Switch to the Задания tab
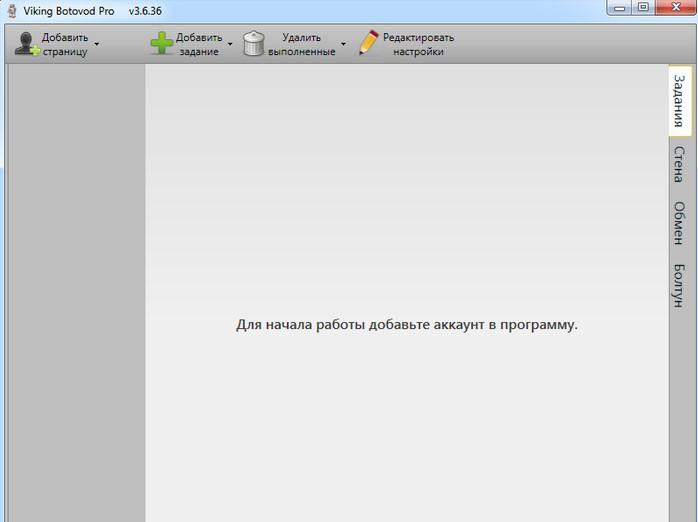698x522 pixels. coord(679,101)
